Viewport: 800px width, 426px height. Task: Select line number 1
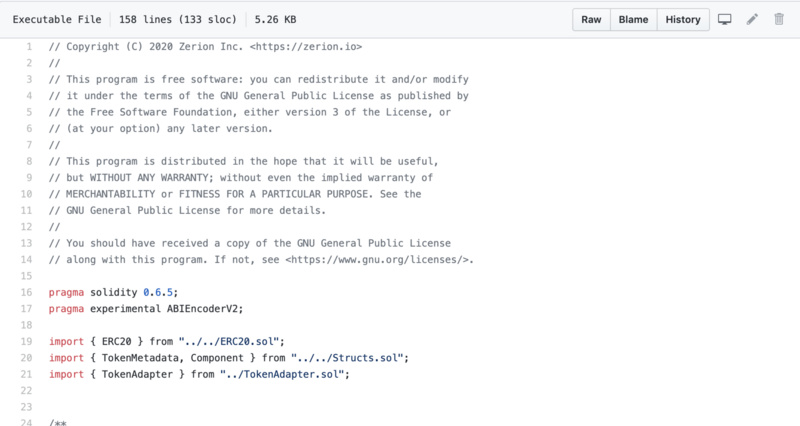click(29, 46)
